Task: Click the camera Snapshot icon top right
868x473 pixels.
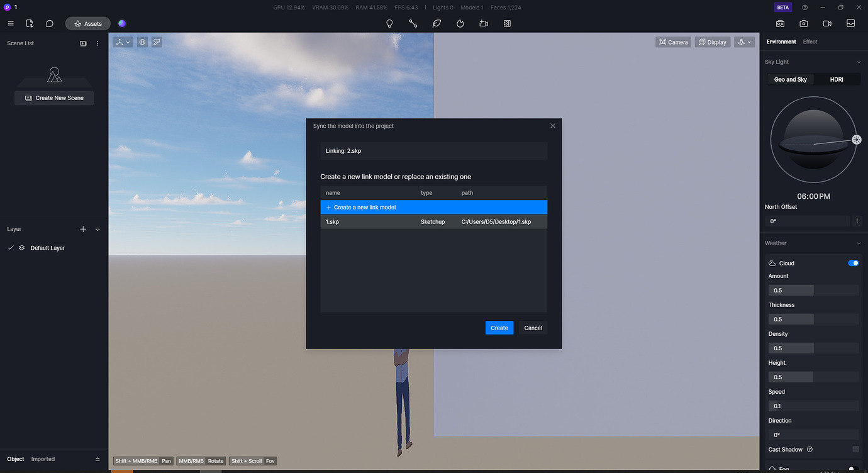Action: pyautogui.click(x=803, y=23)
